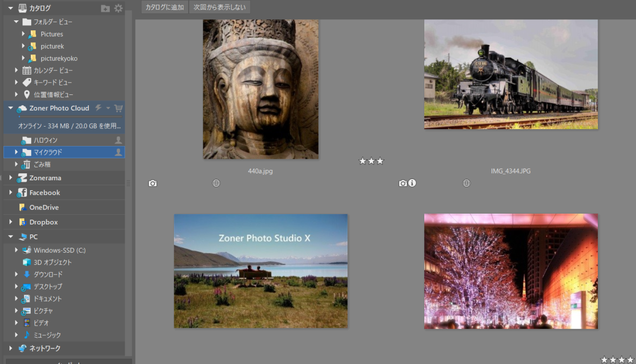Select the ミュージック music note icon
Image resolution: width=636 pixels, height=364 pixels.
(27, 335)
